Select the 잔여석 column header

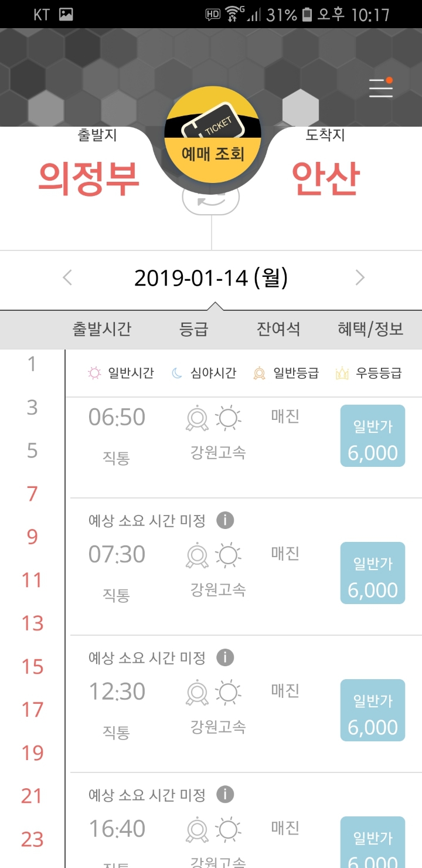pyautogui.click(x=278, y=329)
